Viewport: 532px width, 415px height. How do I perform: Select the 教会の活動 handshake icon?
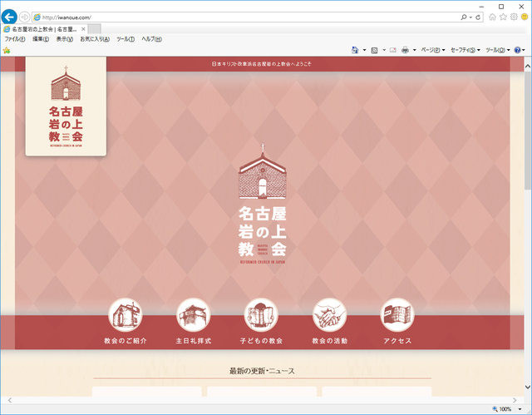[329, 315]
